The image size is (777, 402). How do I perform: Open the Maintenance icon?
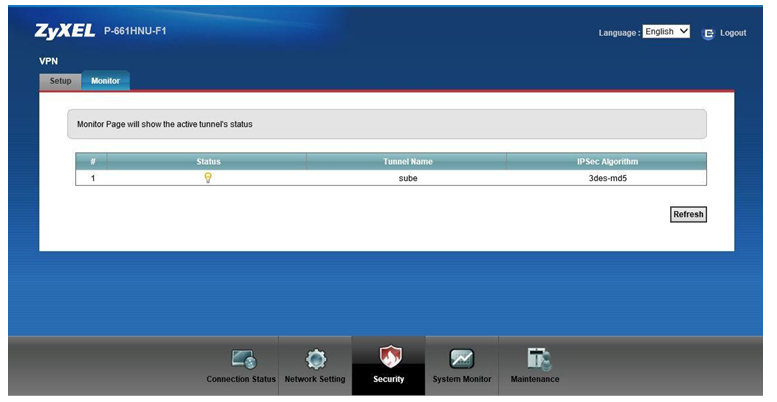(539, 359)
